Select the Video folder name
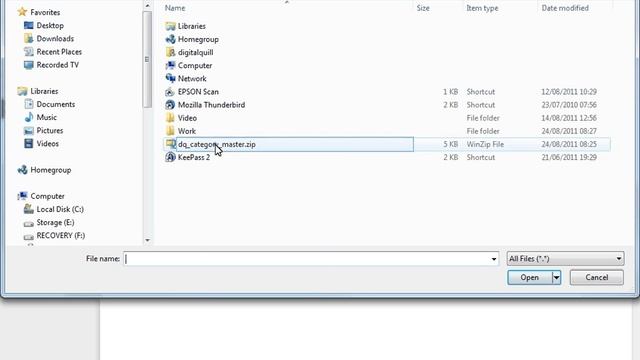The width and height of the screenshot is (640, 360). pyautogui.click(x=187, y=118)
